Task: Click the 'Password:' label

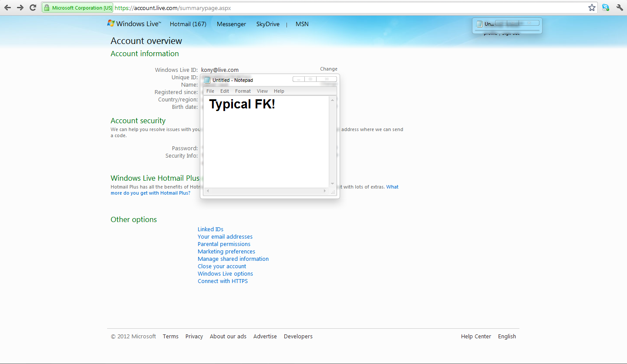Action: pos(185,148)
